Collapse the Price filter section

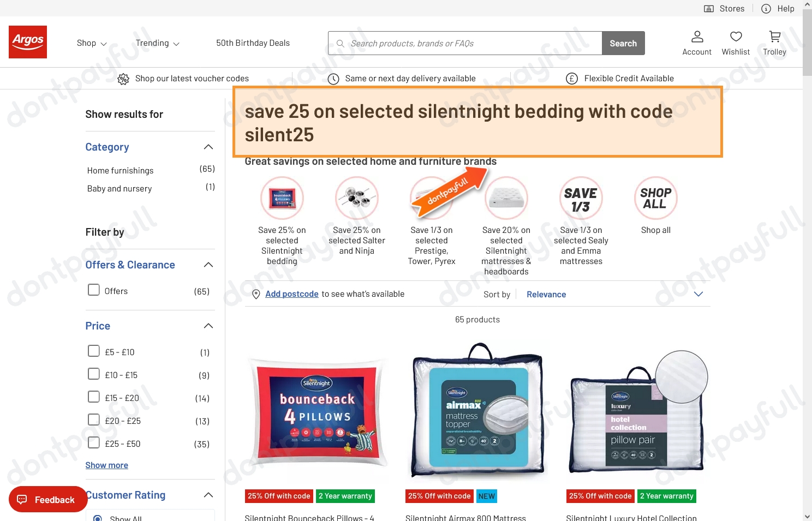(x=208, y=326)
